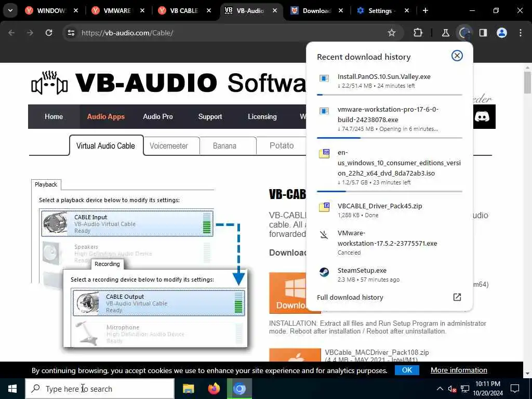
Task: Close the VB CABLE browser tab
Action: (x=209, y=11)
